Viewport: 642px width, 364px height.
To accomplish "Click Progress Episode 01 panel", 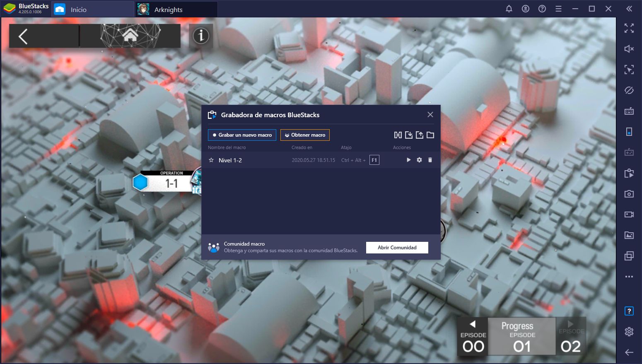I will [x=521, y=337].
